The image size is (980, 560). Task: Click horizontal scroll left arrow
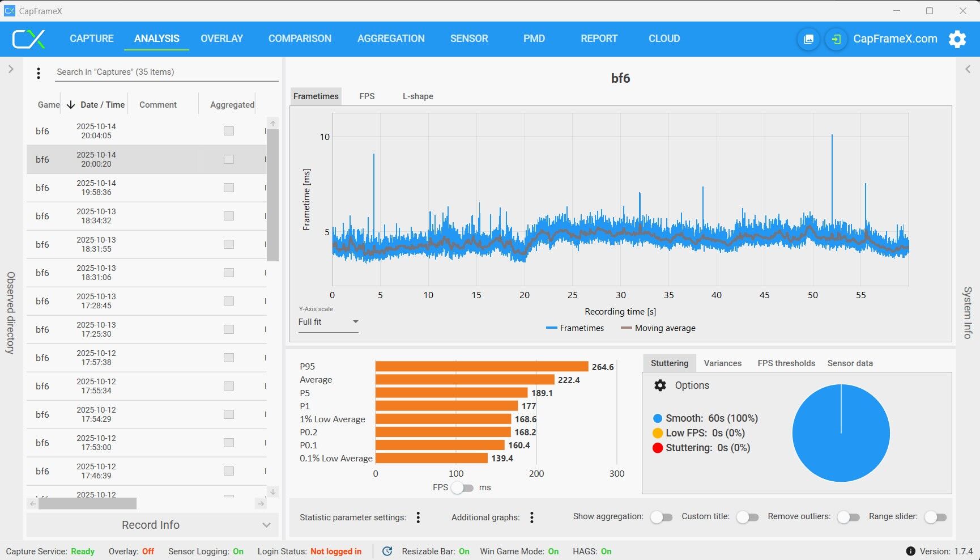(x=32, y=503)
